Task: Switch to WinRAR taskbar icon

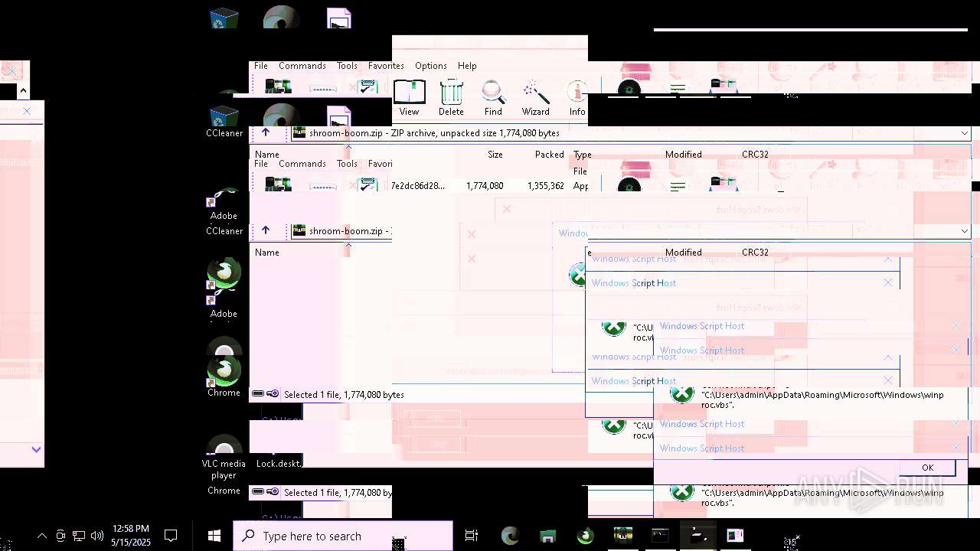Action: 622,536
